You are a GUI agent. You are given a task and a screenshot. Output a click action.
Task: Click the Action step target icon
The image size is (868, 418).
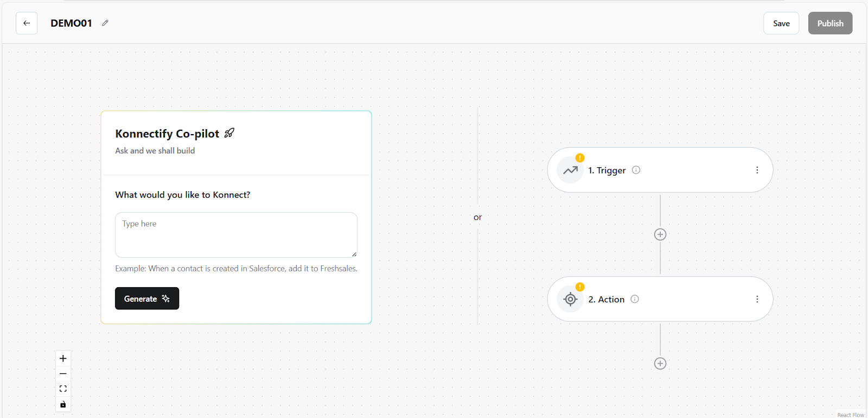coord(570,299)
